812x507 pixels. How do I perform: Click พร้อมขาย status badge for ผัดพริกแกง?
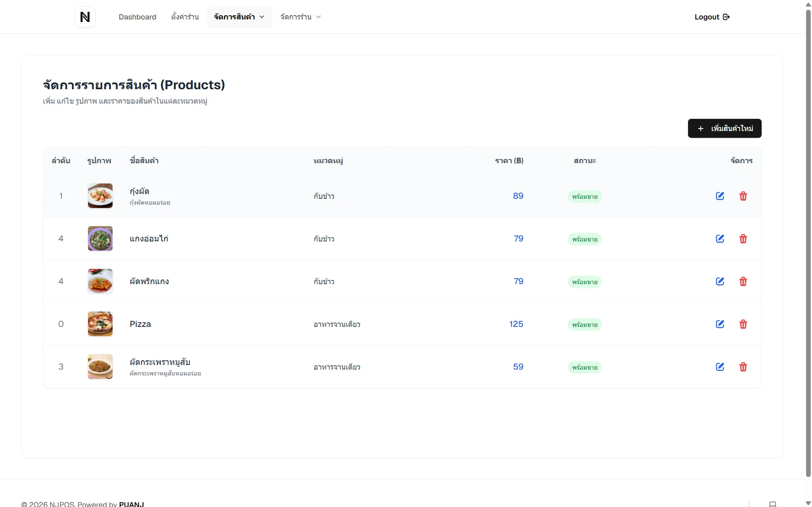tap(585, 282)
